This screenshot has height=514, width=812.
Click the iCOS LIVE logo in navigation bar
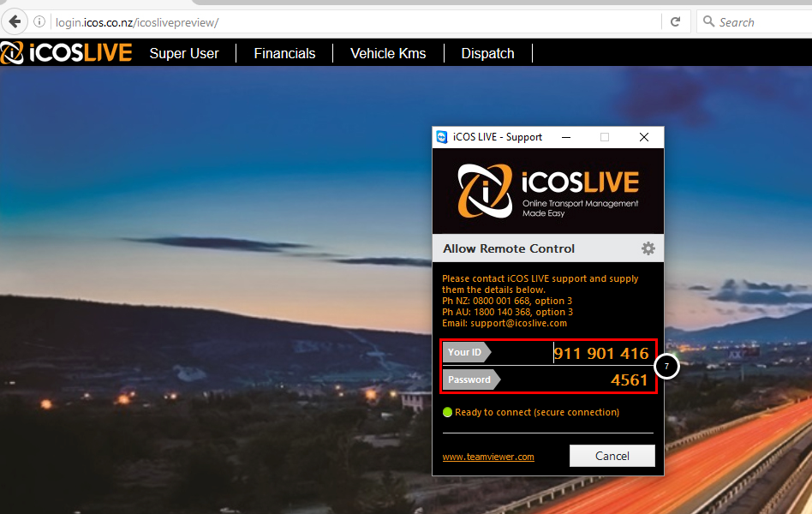click(66, 52)
